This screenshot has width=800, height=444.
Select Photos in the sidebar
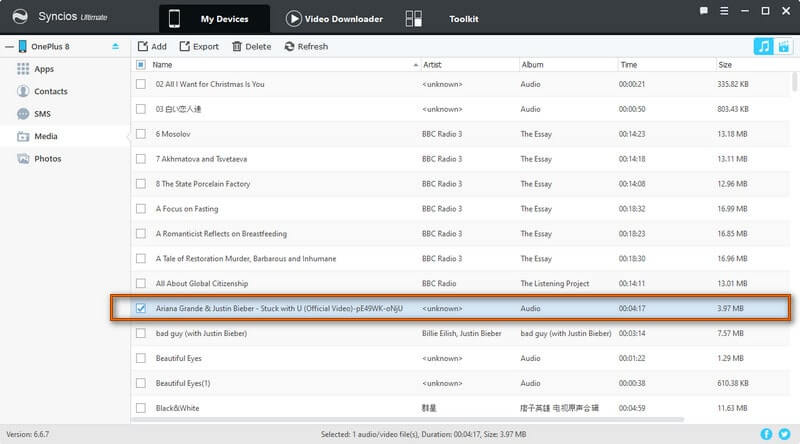tap(65, 159)
